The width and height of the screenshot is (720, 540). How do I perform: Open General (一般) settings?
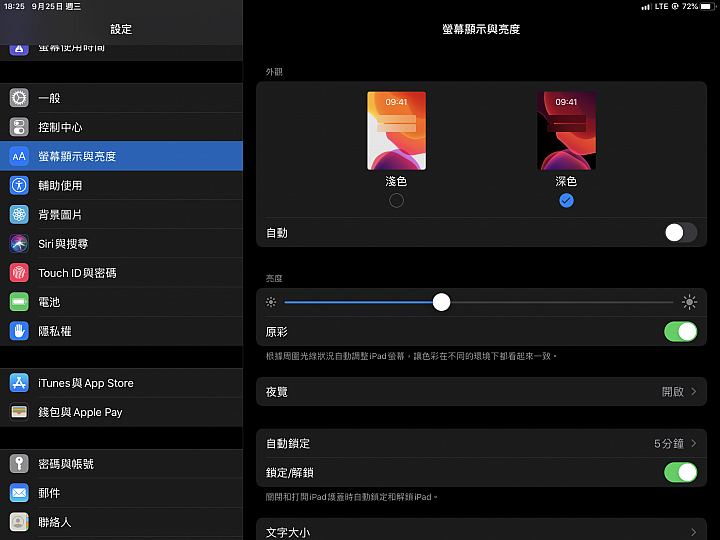121,98
